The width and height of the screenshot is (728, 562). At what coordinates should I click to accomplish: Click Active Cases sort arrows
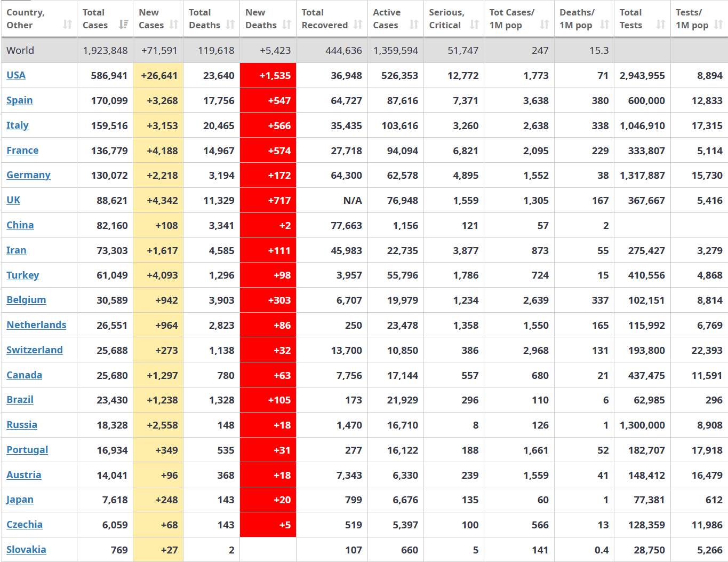(x=414, y=25)
